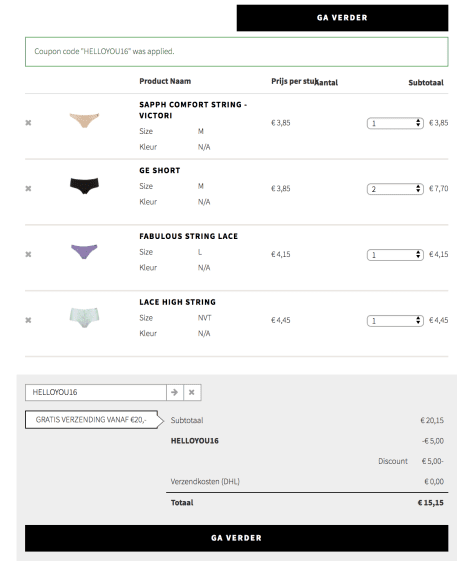Screen dimensions: 475x561
Task: Open the beige Sapph Comfort String thumbnail
Action: coord(84,120)
